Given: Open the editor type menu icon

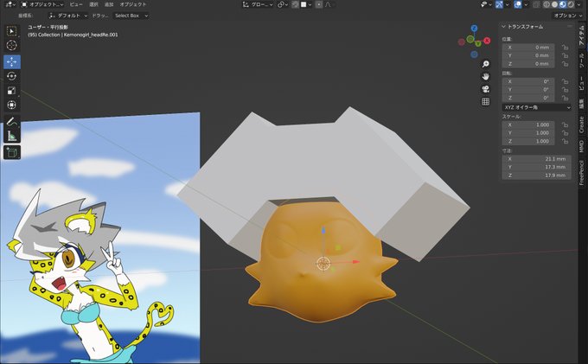Looking at the screenshot, I should 10,4.
